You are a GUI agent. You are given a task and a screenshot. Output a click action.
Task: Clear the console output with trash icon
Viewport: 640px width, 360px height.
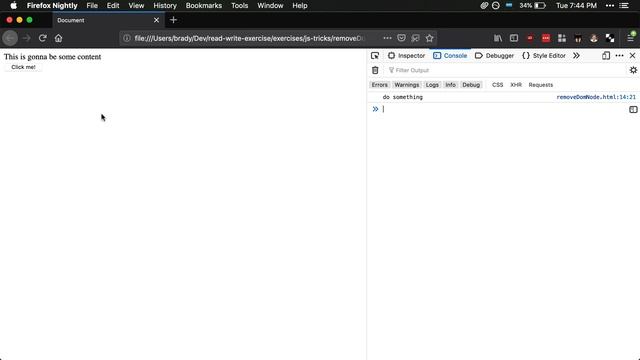pos(375,70)
